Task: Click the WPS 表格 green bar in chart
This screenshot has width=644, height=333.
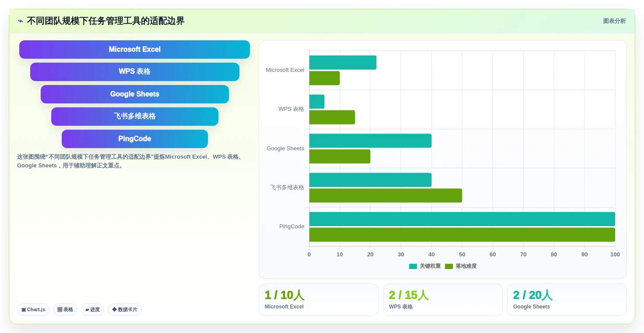Action: (x=332, y=117)
